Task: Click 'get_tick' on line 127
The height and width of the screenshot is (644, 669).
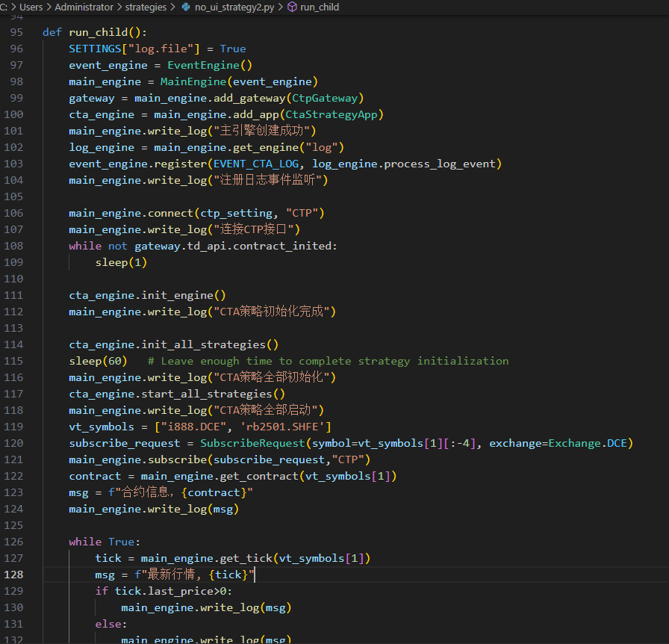Action: [246, 559]
